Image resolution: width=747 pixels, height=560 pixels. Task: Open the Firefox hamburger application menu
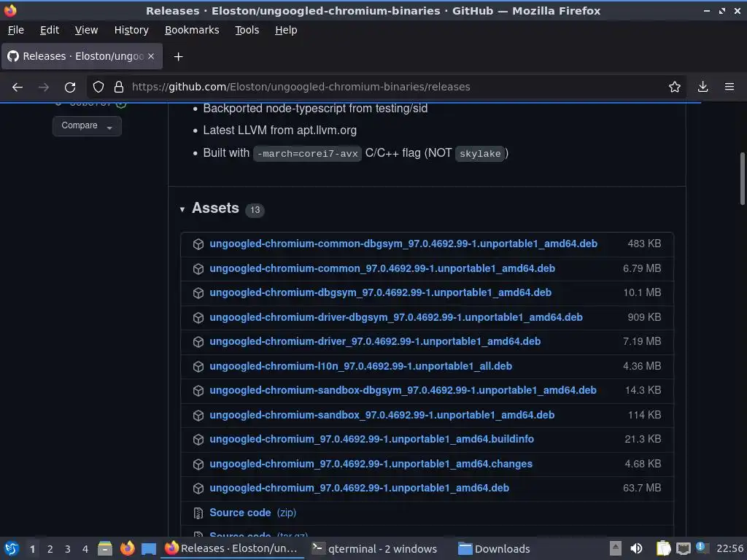point(729,87)
